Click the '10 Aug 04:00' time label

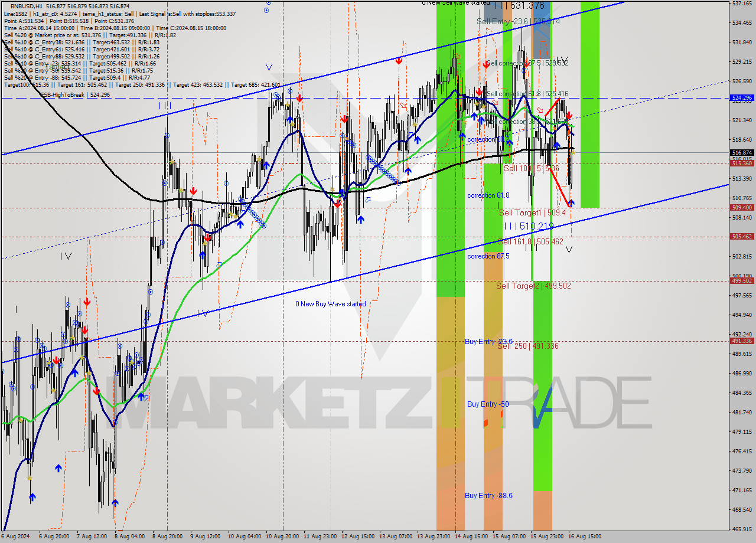click(245, 537)
